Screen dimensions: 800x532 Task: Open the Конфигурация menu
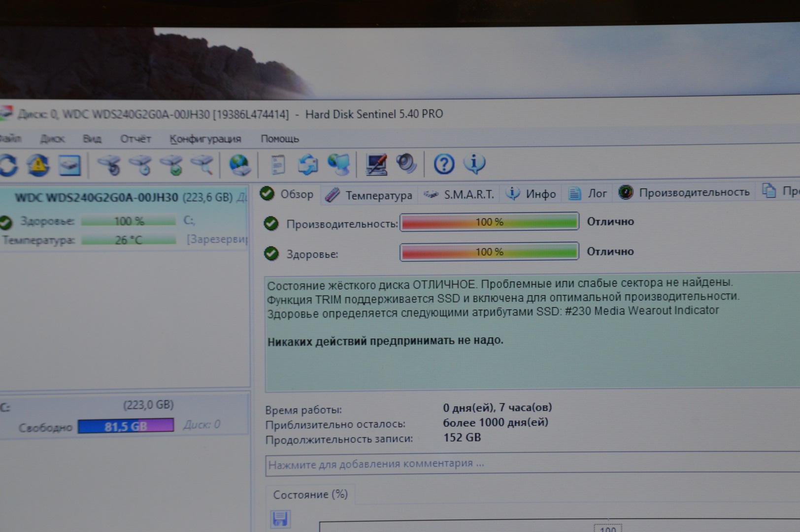(205, 139)
